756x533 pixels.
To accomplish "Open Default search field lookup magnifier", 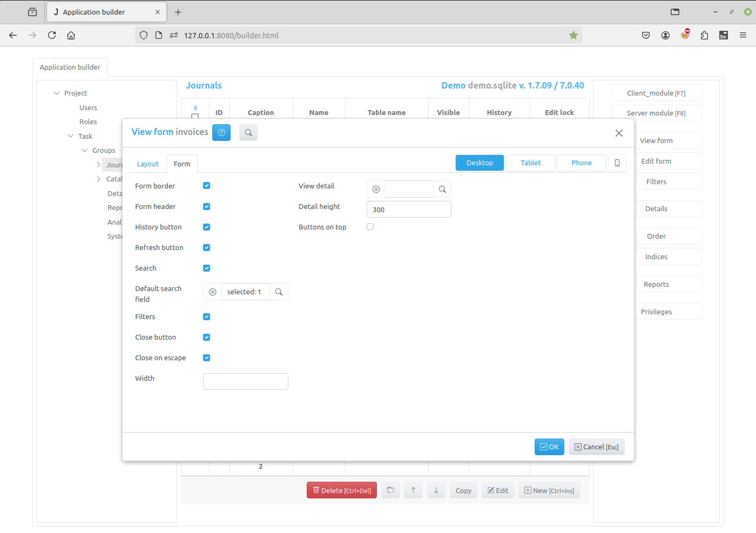I will click(279, 292).
